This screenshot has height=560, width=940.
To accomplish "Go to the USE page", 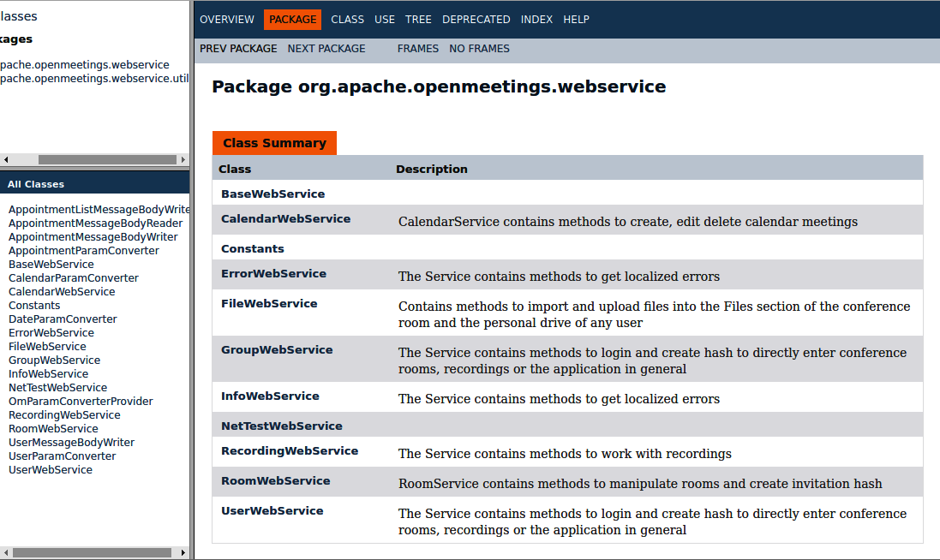I will pos(384,19).
